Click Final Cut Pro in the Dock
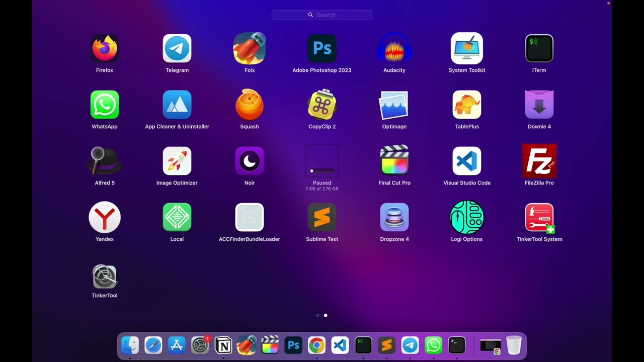This screenshot has height=362, width=644. (270, 345)
